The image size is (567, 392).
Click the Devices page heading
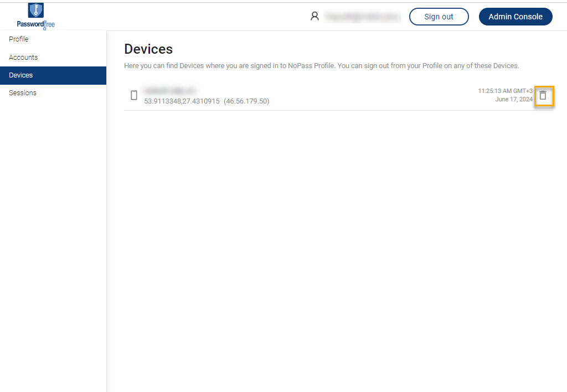click(148, 49)
